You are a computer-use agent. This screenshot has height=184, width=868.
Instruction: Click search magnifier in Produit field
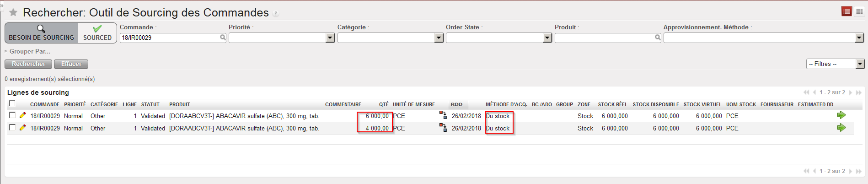(x=658, y=38)
